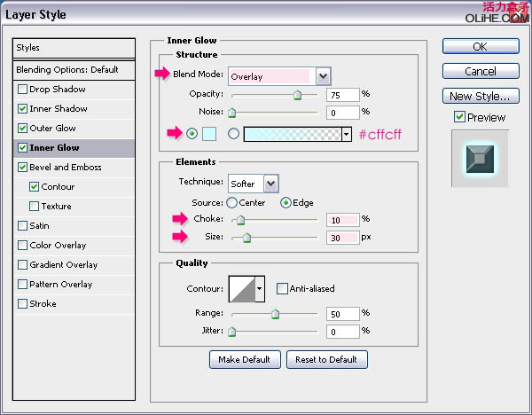Select the Stroke style entry

[43, 304]
